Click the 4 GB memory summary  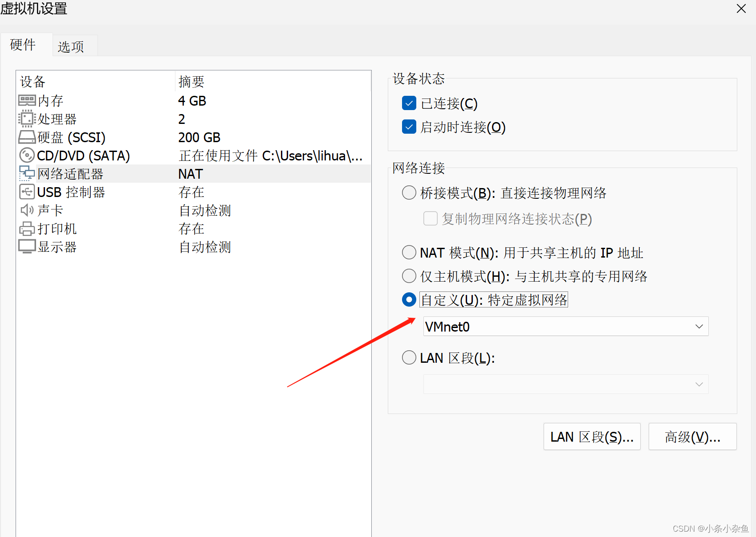pos(192,101)
